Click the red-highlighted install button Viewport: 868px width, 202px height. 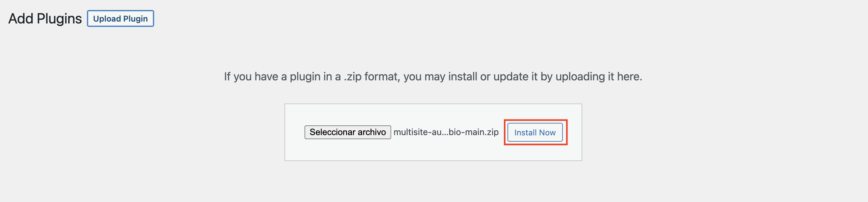535,132
